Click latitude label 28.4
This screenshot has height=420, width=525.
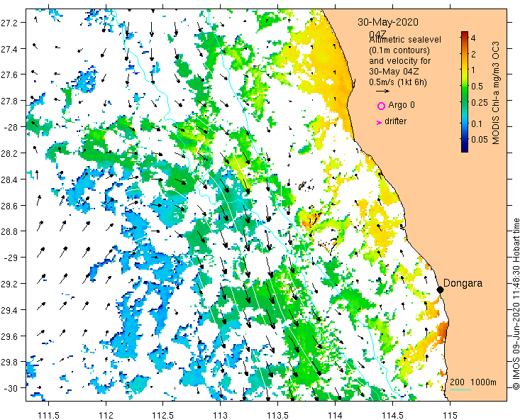[9, 179]
